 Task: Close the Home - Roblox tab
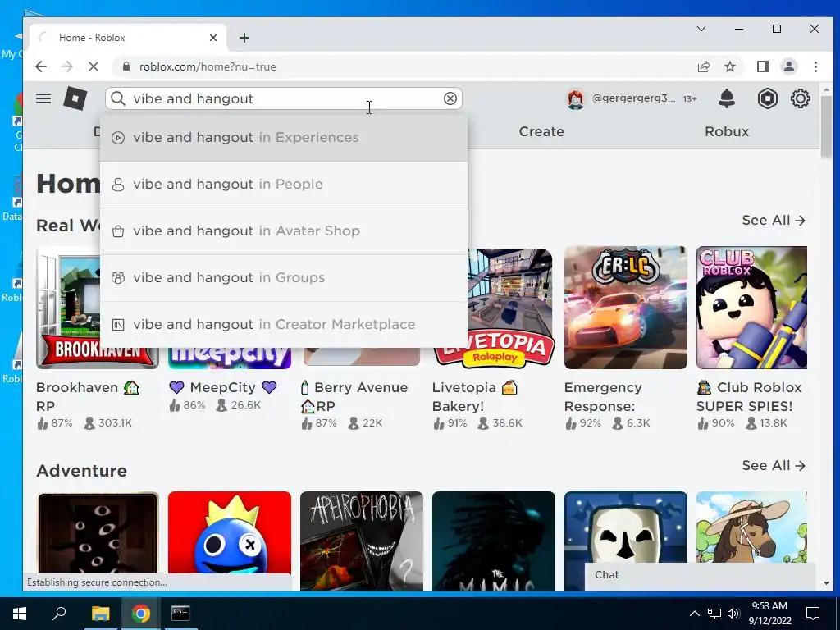point(213,38)
